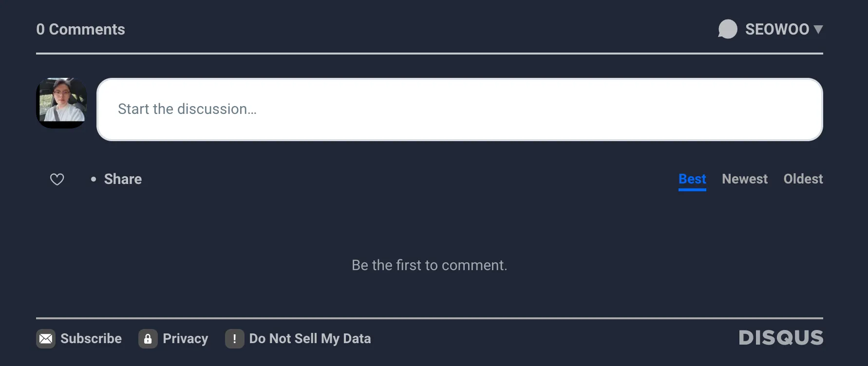Image resolution: width=868 pixels, height=366 pixels.
Task: Click the exclamation mark data icon
Action: (234, 339)
